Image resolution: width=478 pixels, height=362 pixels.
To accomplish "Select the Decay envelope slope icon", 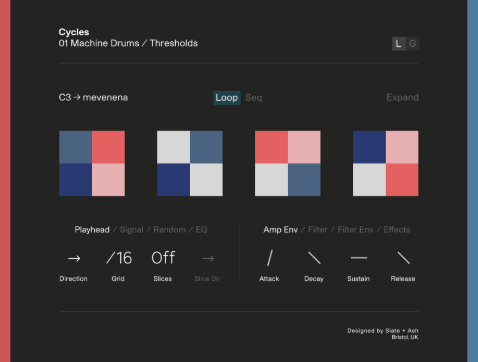I will click(314, 258).
